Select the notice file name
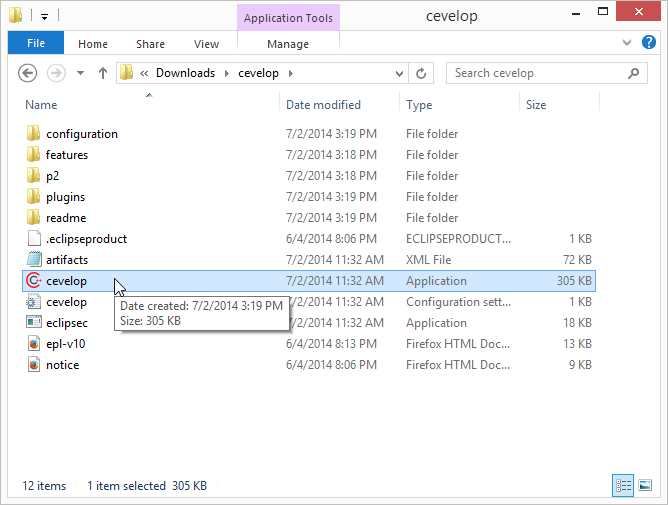The width and height of the screenshot is (668, 505). point(63,365)
